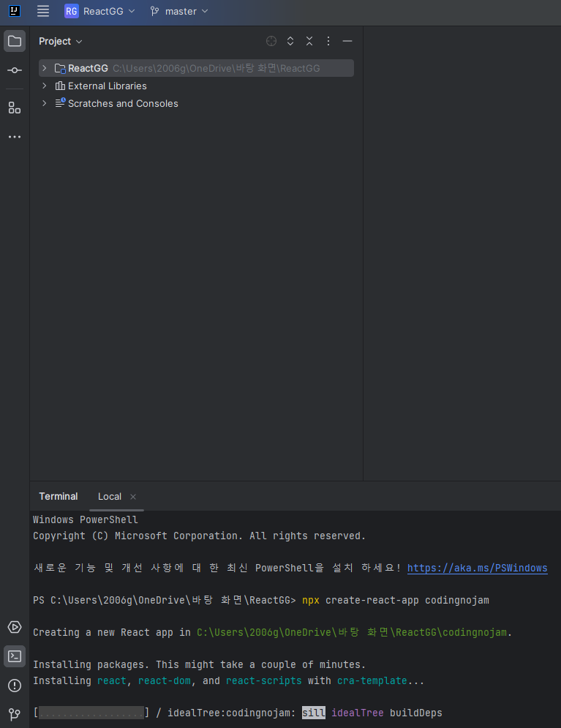Open the Project view selector dropdown

click(61, 41)
